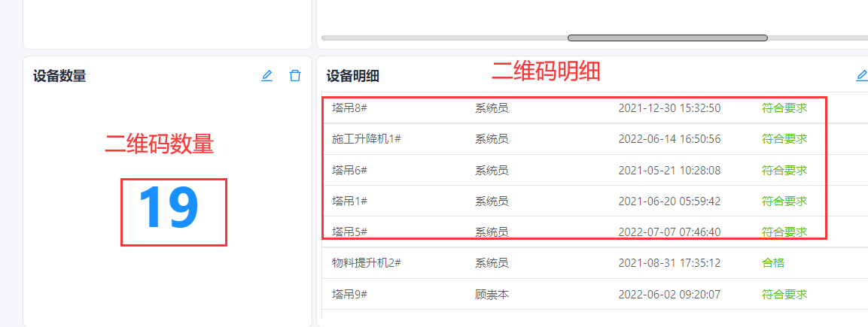Screen dimensions: 868x327
Task: Select the 塔吊8# device row
Action: pyautogui.click(x=349, y=108)
